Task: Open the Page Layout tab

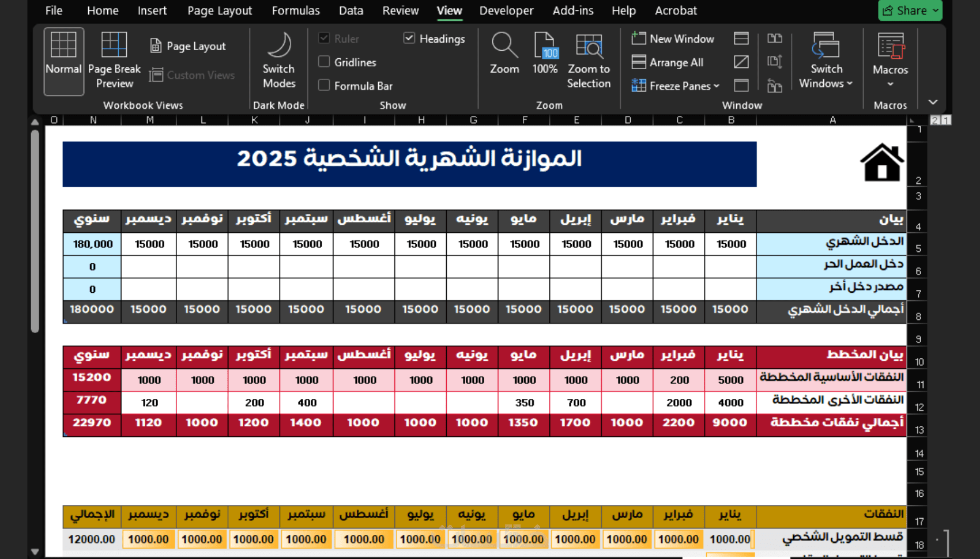Action: (x=220, y=10)
